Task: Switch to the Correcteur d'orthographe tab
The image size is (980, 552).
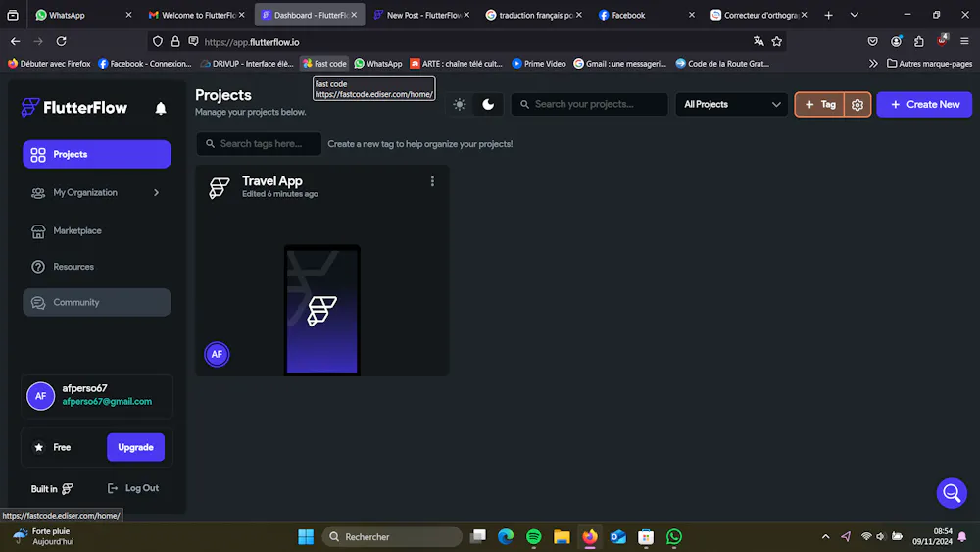Action: click(x=759, y=15)
